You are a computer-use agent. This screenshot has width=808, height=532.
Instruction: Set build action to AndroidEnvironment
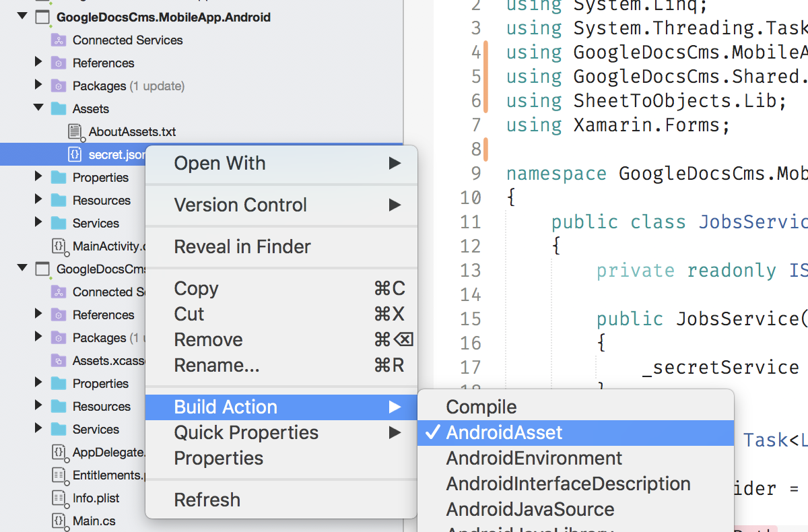click(x=576, y=459)
